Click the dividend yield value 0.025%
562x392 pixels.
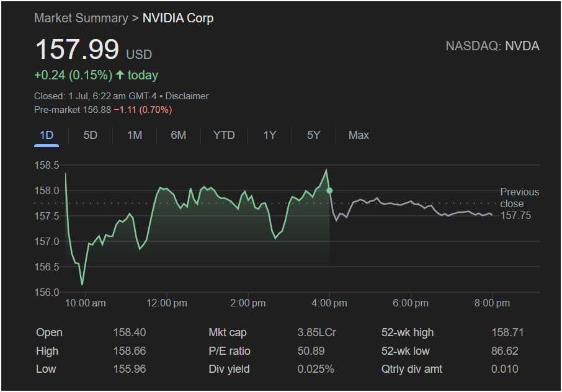coord(316,369)
